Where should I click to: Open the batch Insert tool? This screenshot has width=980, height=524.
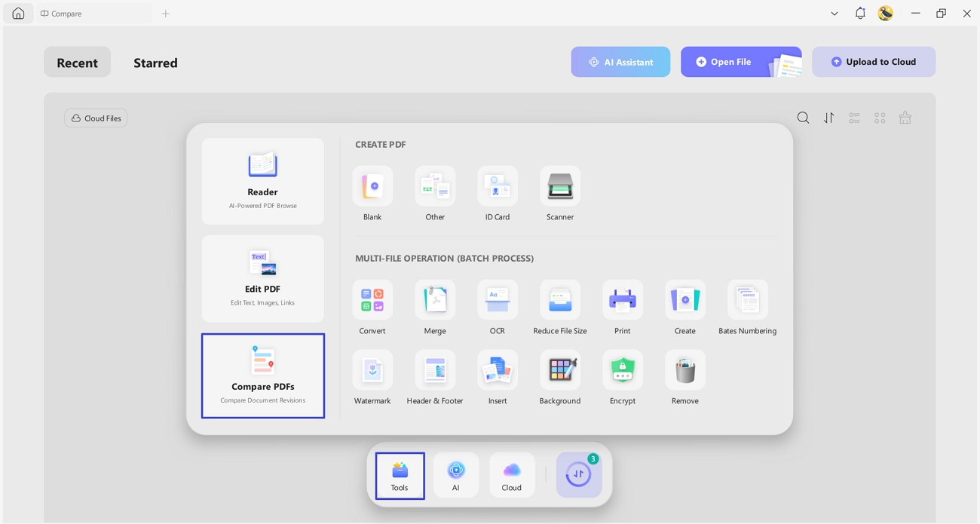(x=498, y=369)
